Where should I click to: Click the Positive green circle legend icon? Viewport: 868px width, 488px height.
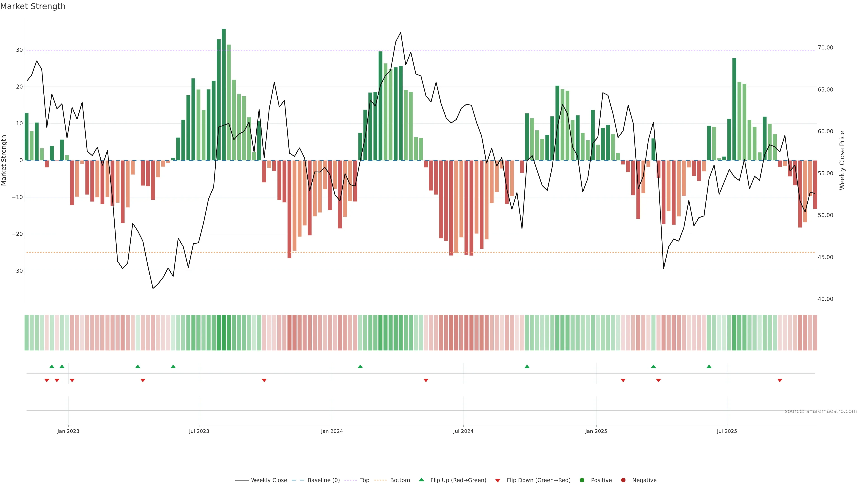click(582, 480)
